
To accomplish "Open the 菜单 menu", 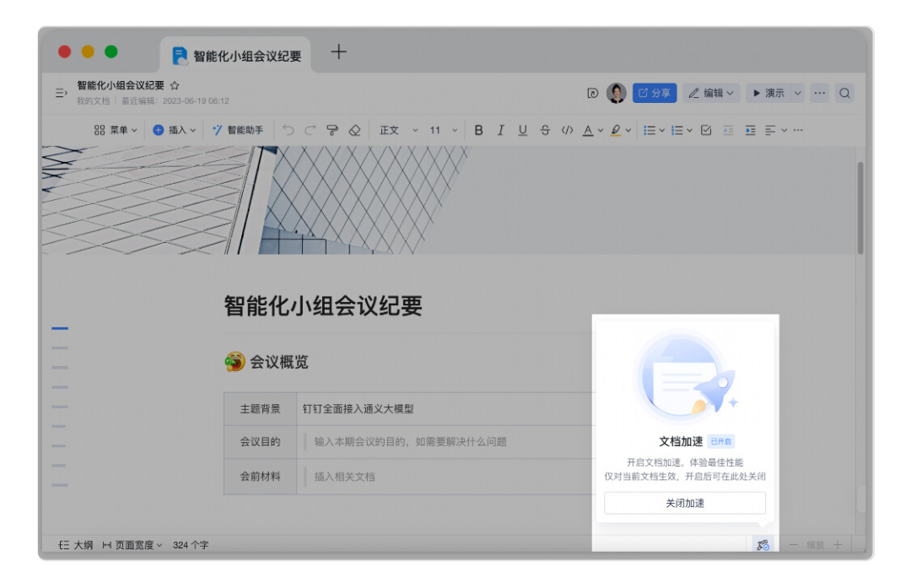I will tap(116, 130).
